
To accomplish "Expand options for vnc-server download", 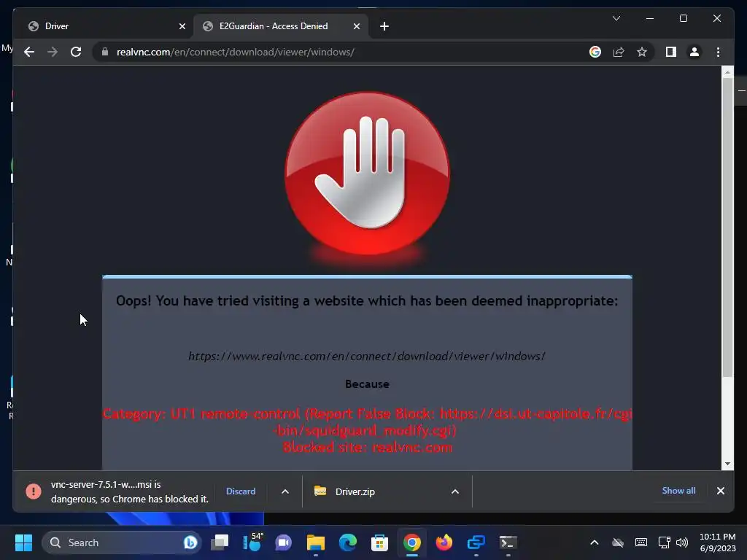I will coord(285,491).
